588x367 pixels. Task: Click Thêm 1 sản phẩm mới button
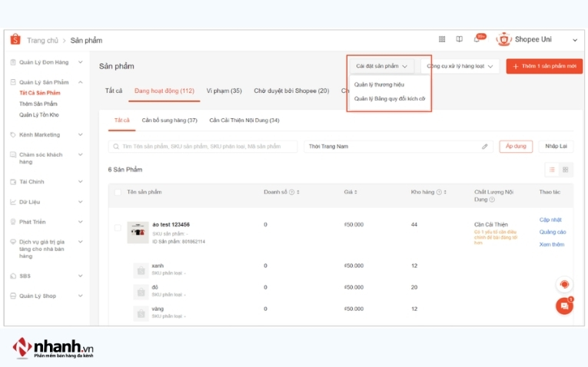coord(543,67)
